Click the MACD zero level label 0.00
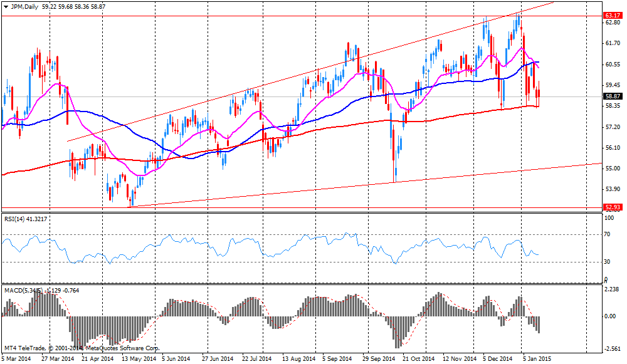627x364 pixels. coord(610,316)
